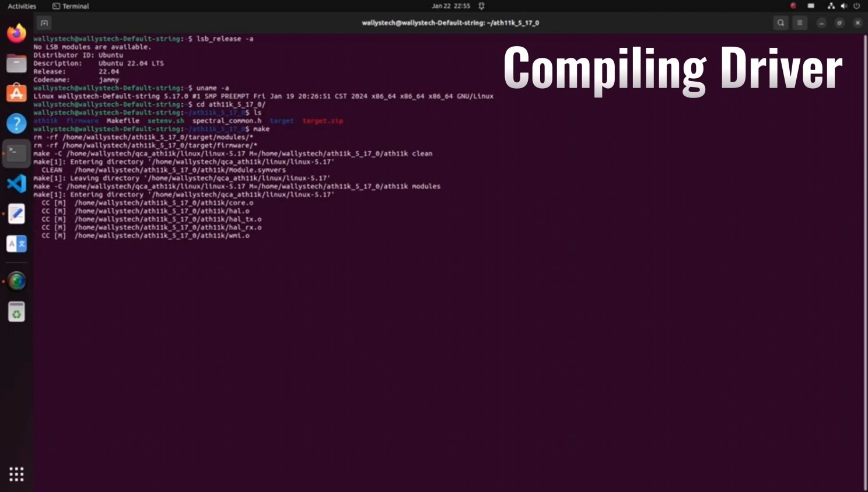Open a new terminal tab button
The height and width of the screenshot is (492, 868).
click(x=44, y=23)
